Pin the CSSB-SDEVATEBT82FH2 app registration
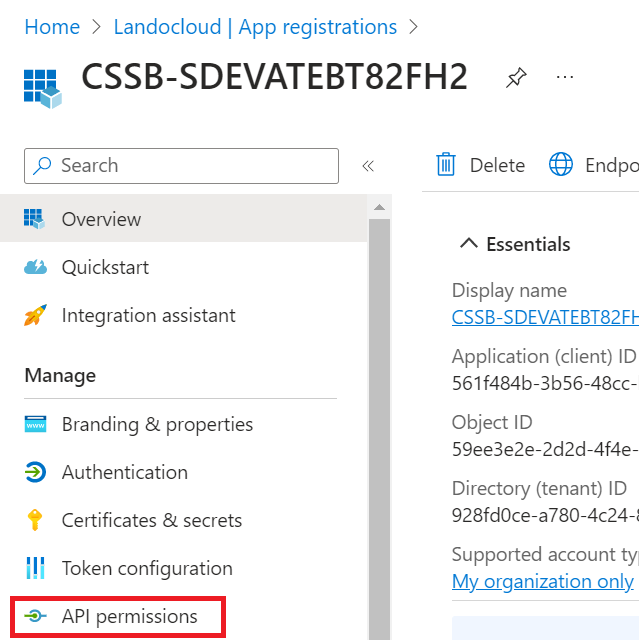The width and height of the screenshot is (639, 640). point(516,78)
